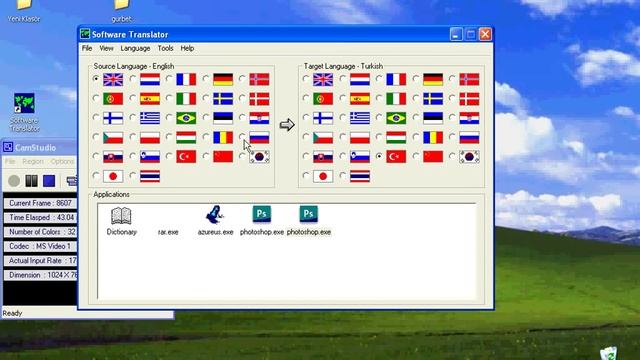Select the Croatian radio button in Target Language
The image size is (640, 360).
point(452,118)
